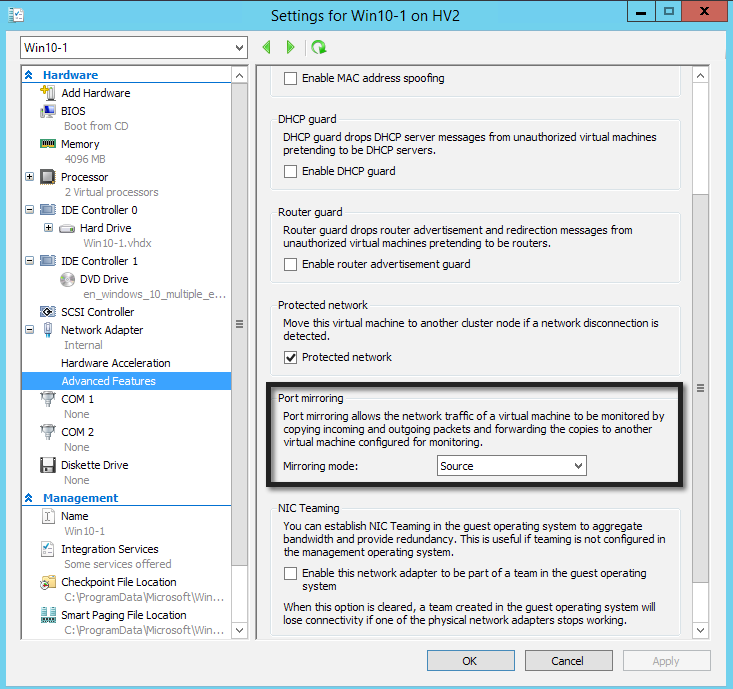Image resolution: width=733 pixels, height=689 pixels.
Task: Collapse the IDE Controller 0 node
Action: click(29, 209)
